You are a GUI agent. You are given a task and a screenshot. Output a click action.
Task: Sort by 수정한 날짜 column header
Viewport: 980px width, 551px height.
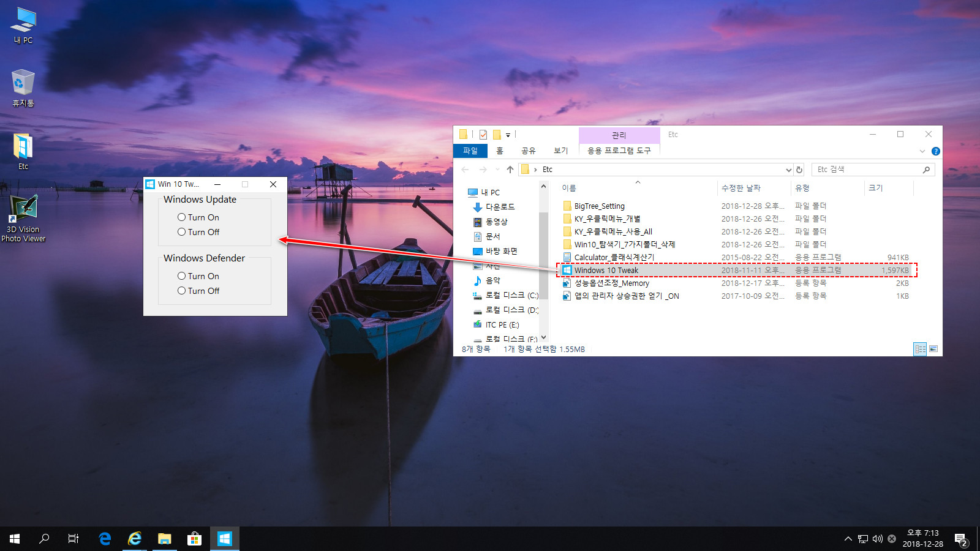753,188
